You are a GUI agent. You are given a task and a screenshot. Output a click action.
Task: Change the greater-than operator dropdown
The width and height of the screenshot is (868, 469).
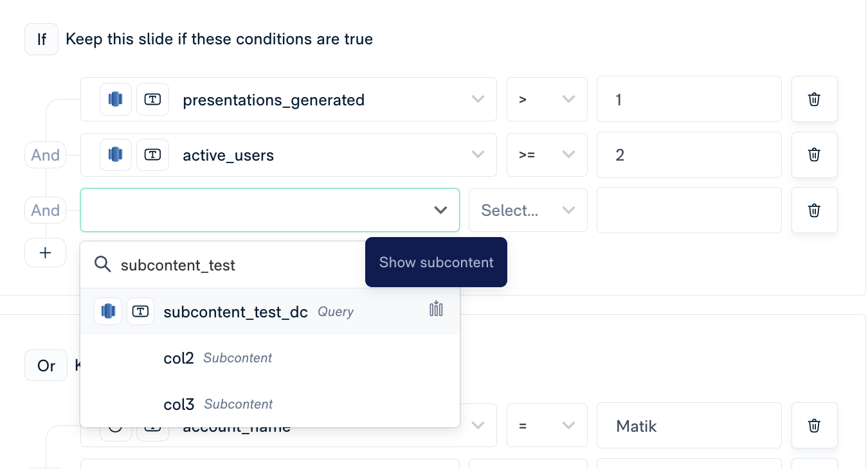[x=547, y=100]
